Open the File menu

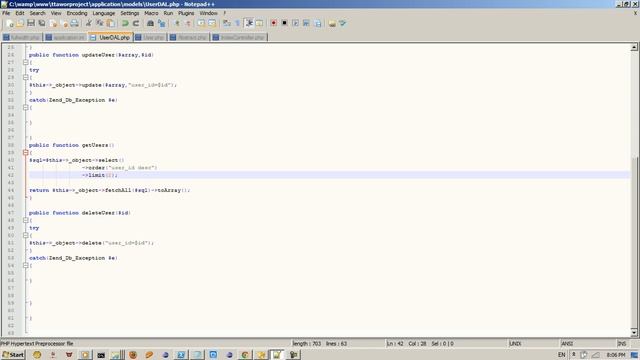[x=6, y=13]
